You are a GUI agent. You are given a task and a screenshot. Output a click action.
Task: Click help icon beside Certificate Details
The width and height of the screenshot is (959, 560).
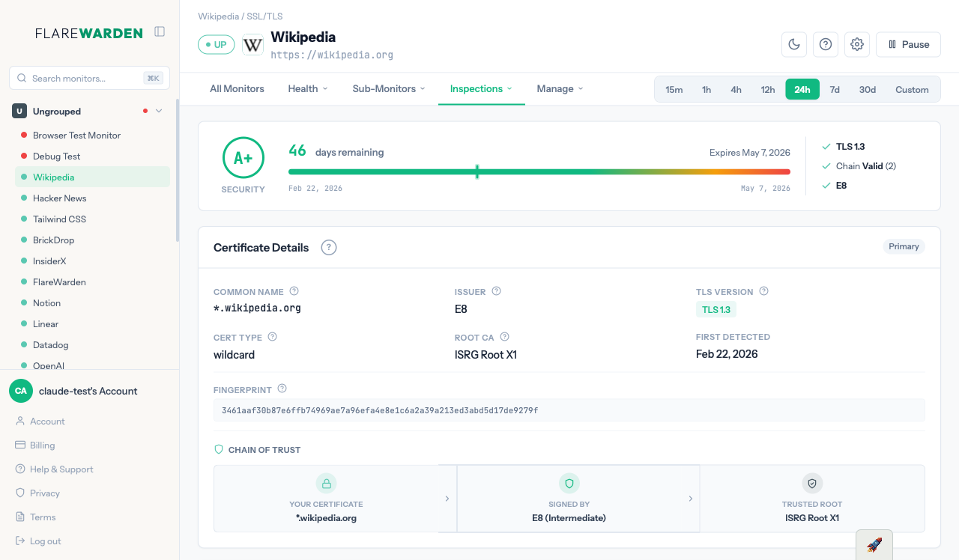point(328,248)
